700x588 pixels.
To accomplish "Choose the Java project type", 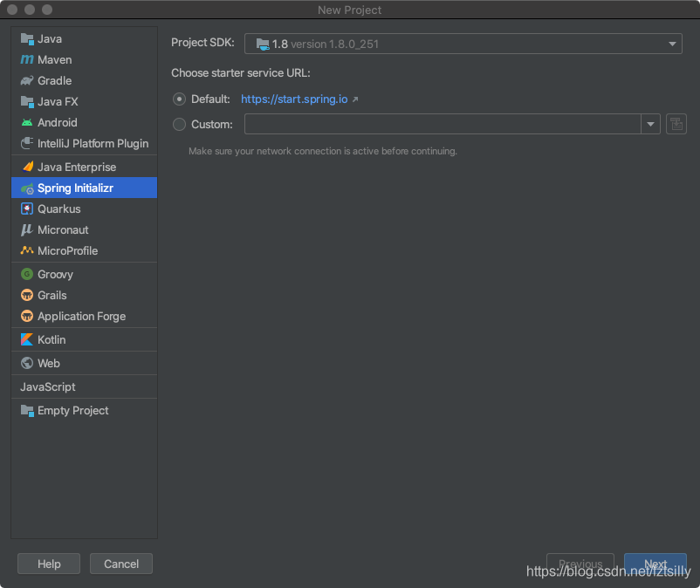I will pyautogui.click(x=84, y=39).
